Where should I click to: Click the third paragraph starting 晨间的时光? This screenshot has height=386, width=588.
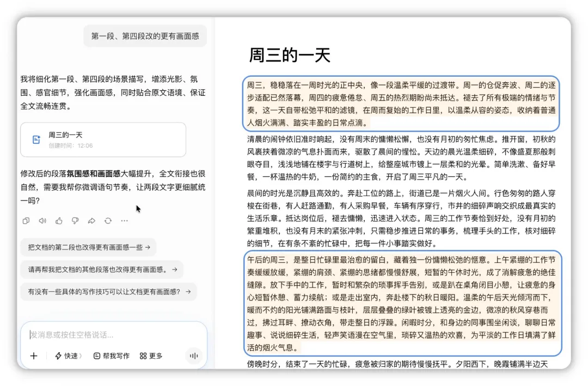[401, 218]
